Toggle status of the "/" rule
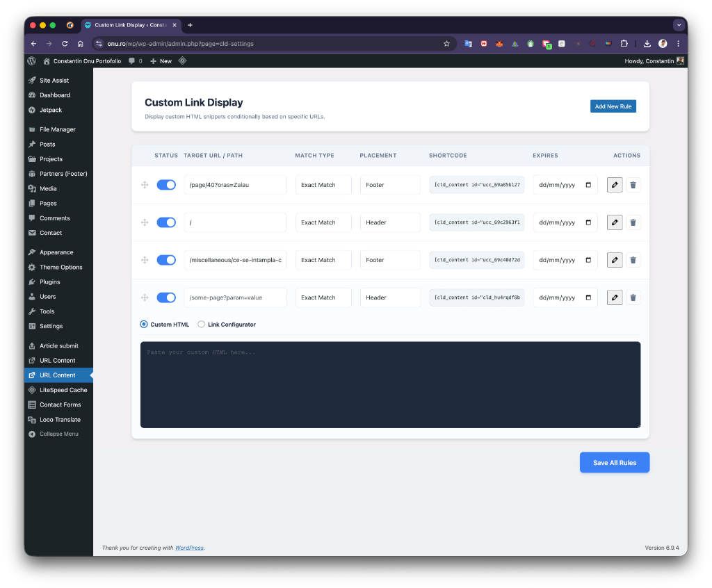Image resolution: width=712 pixels, height=588 pixels. tap(166, 222)
